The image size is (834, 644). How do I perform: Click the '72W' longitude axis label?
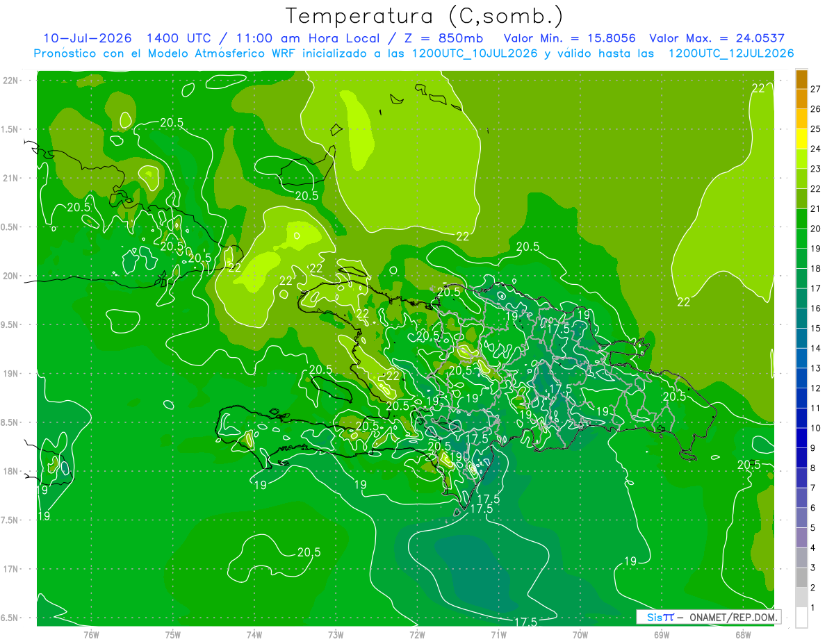tap(417, 634)
